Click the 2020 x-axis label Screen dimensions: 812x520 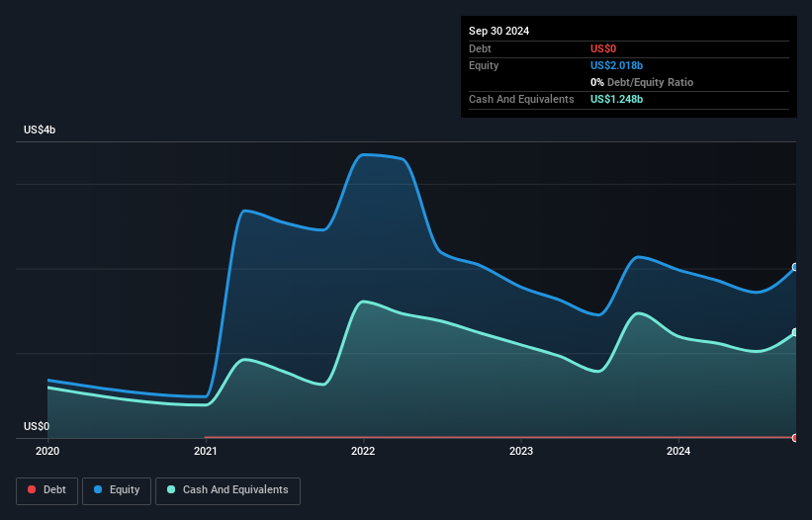(x=47, y=451)
